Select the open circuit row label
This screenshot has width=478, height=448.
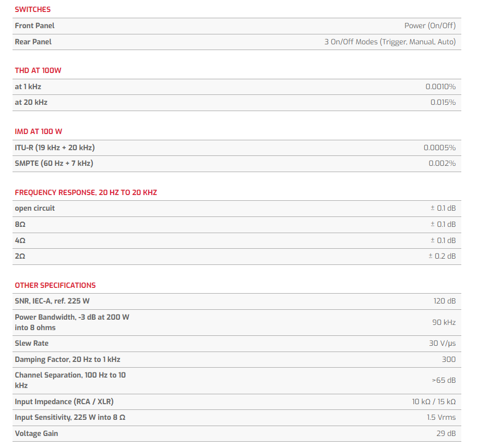pyautogui.click(x=34, y=208)
